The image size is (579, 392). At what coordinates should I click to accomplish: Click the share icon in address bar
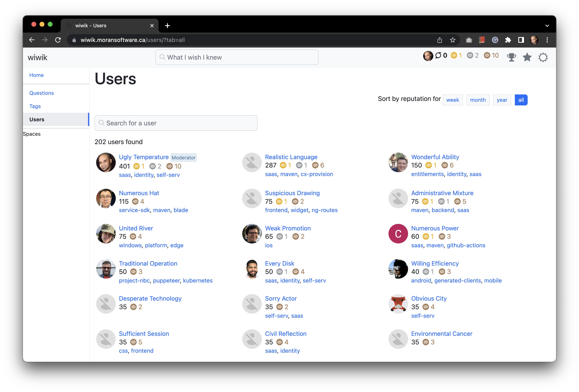click(x=439, y=40)
